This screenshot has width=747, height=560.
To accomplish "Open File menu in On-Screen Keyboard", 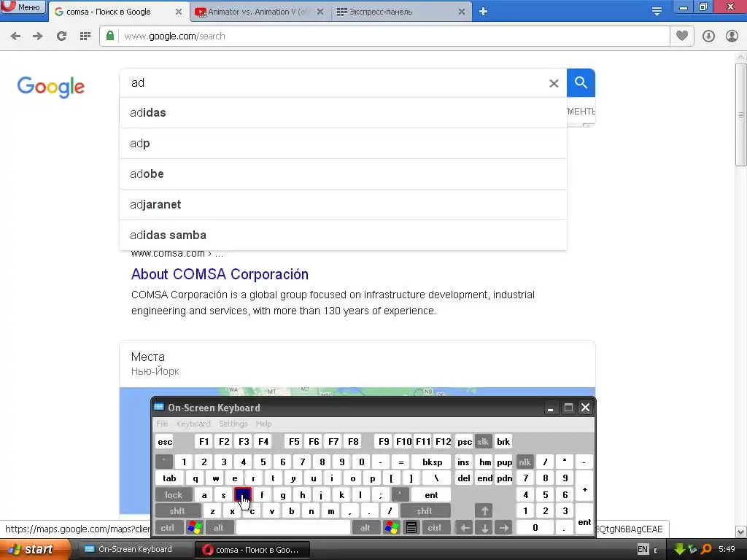I will (162, 424).
